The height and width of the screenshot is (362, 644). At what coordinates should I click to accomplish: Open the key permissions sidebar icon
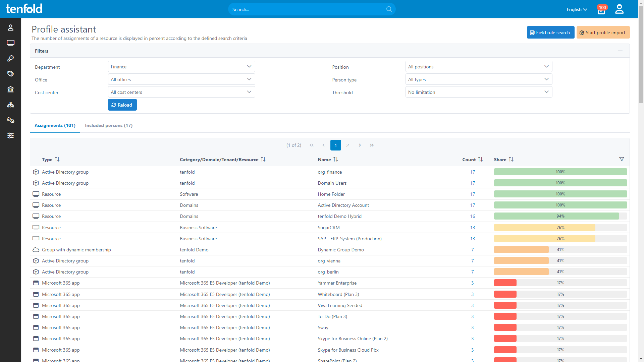[x=10, y=58]
